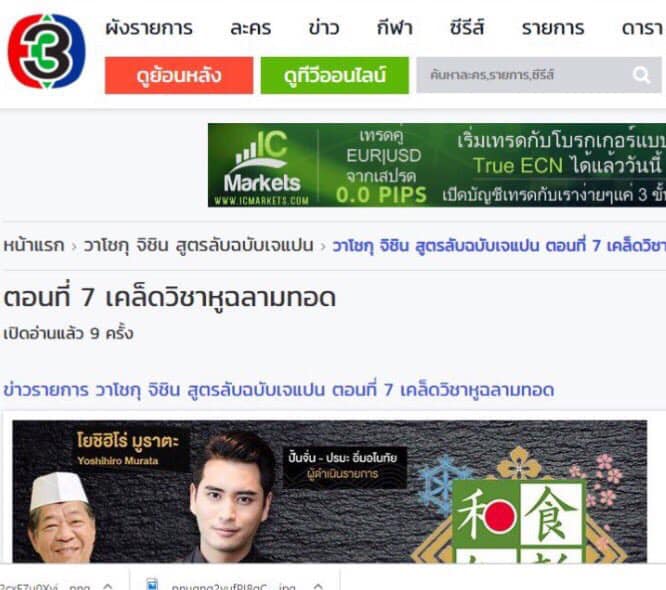Click the Yoshihiro Murata show banner image

pos(330,491)
